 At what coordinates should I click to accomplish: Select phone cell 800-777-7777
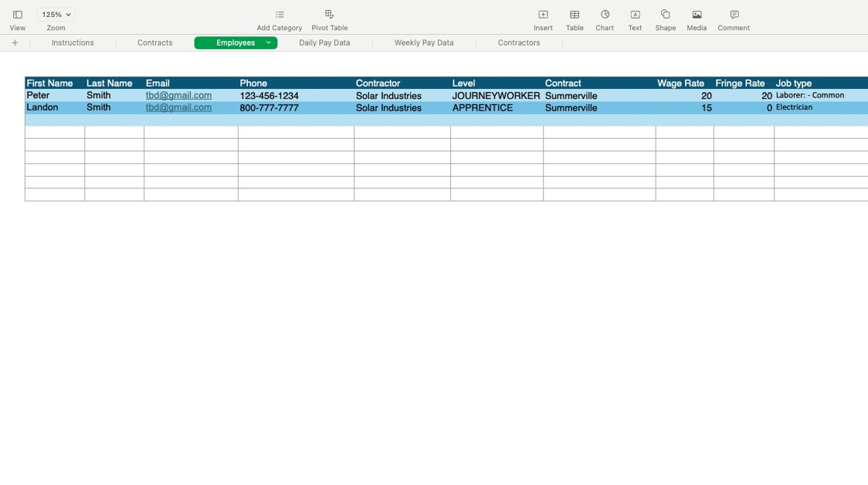coord(296,108)
